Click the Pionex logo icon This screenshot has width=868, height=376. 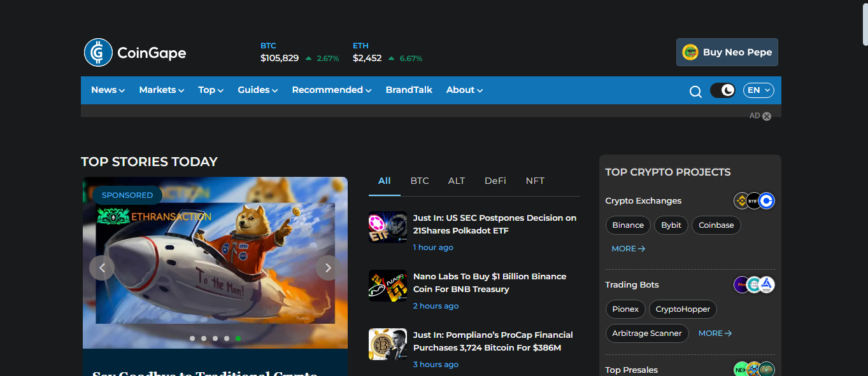pos(741,285)
